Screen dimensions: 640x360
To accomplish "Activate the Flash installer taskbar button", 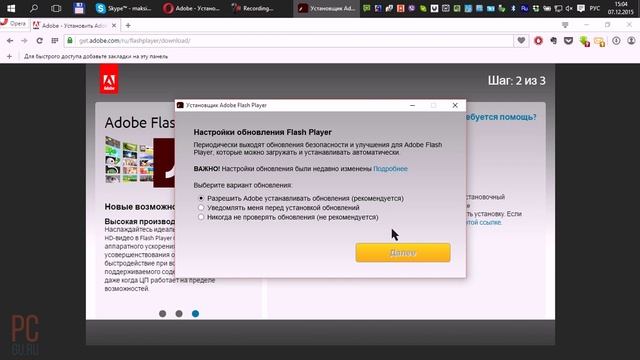I will (327, 8).
